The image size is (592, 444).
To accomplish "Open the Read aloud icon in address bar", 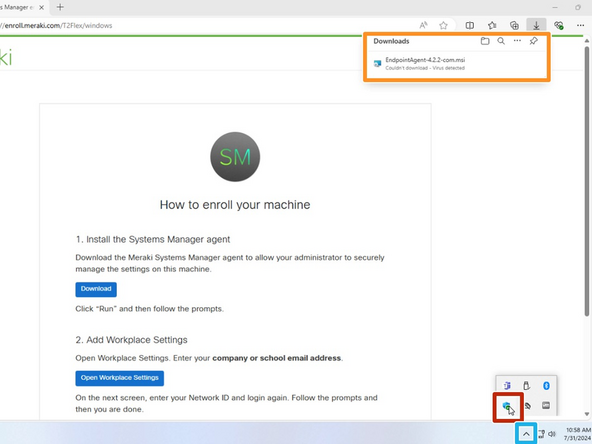I will 424,25.
